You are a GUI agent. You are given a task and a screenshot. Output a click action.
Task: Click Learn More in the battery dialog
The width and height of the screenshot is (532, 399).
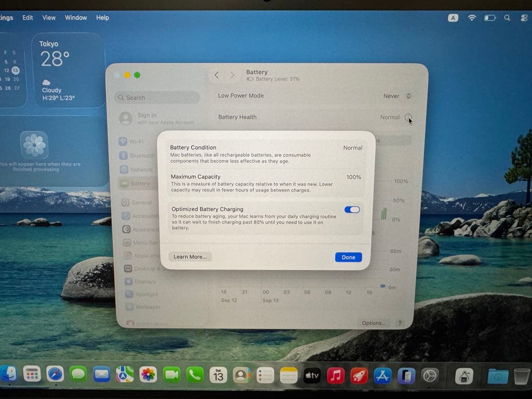190,256
